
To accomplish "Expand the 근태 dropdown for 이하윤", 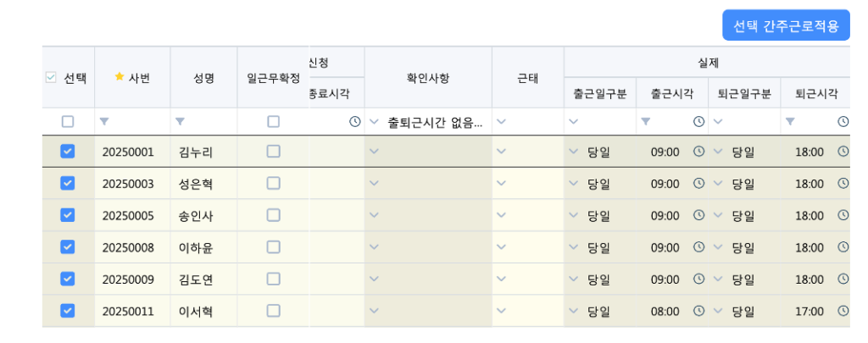I will point(501,247).
